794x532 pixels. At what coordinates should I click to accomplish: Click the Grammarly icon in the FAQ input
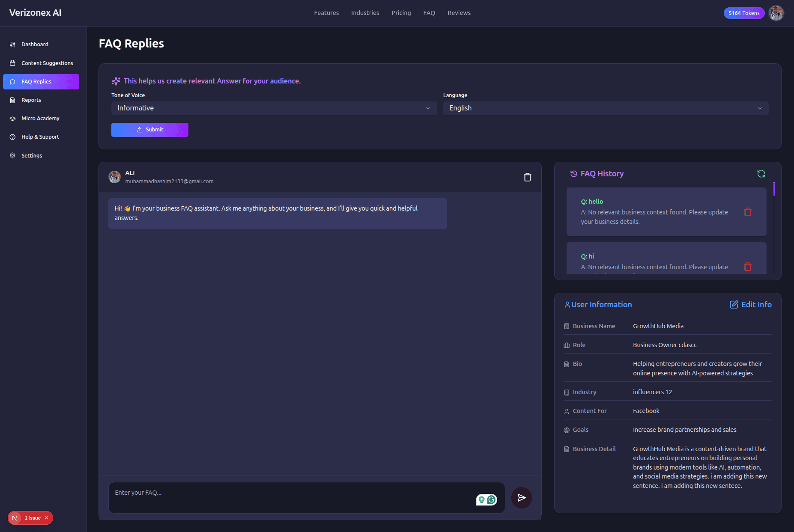pyautogui.click(x=491, y=499)
